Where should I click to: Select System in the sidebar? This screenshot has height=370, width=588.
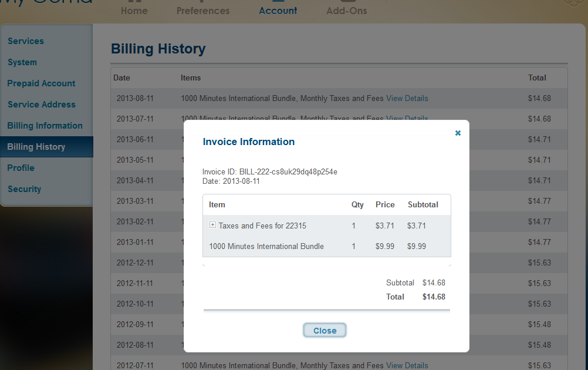coord(22,62)
